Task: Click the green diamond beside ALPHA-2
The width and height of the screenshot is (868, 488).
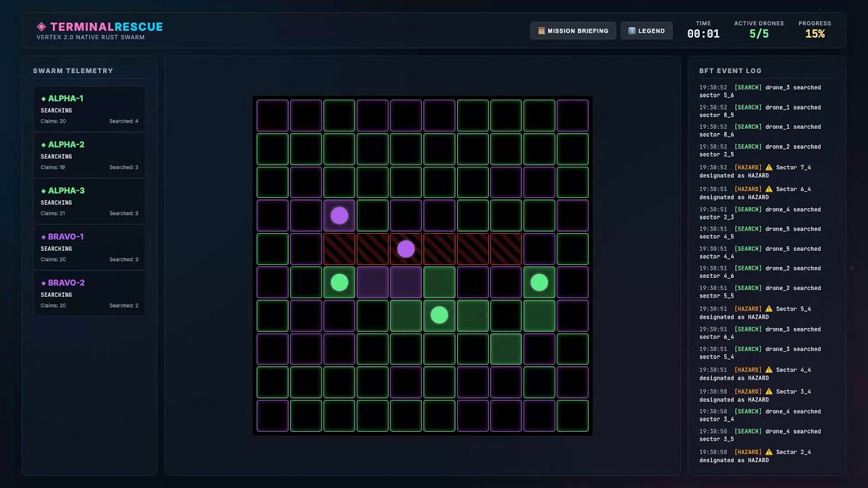Action: click(43, 145)
